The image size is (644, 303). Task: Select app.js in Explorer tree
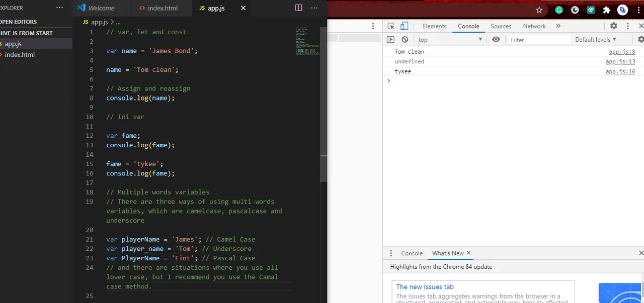[36, 44]
